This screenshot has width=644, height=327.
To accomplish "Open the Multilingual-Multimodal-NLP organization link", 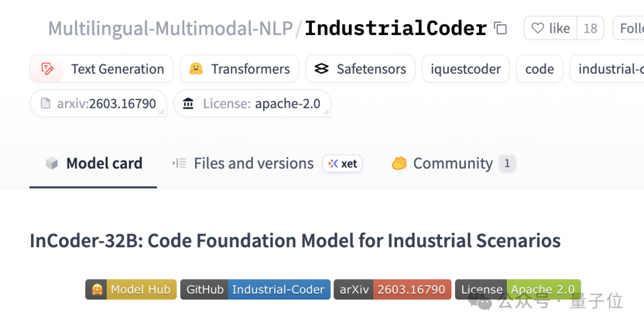I will pos(171,29).
